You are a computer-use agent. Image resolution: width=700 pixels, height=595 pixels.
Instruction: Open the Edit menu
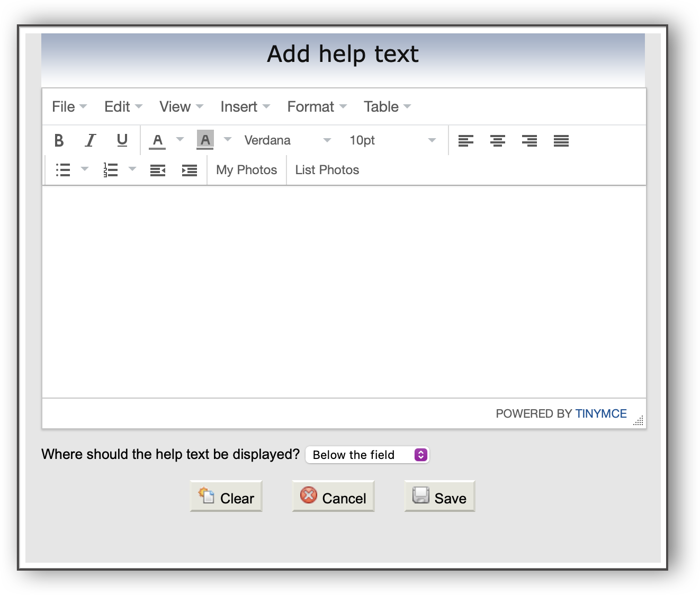coord(123,107)
